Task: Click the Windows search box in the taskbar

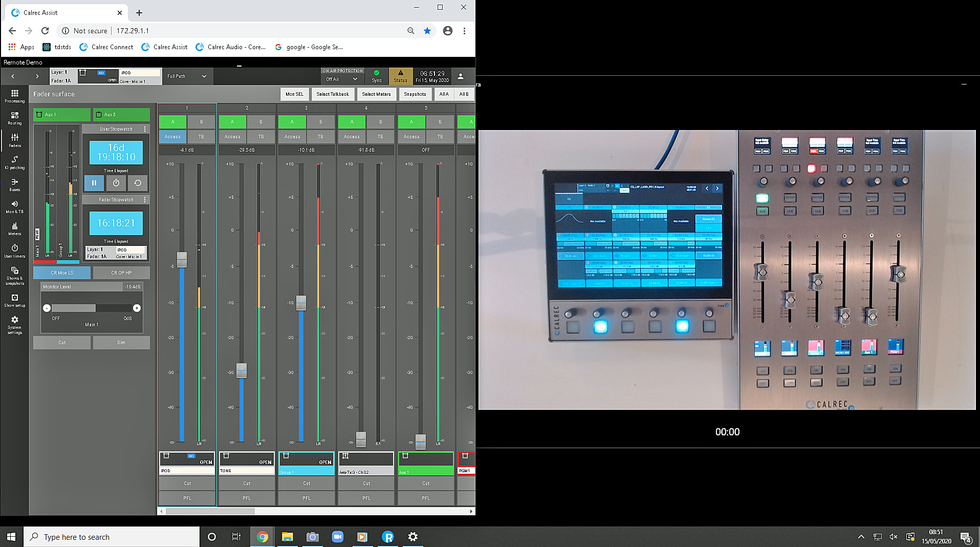Action: click(x=112, y=537)
